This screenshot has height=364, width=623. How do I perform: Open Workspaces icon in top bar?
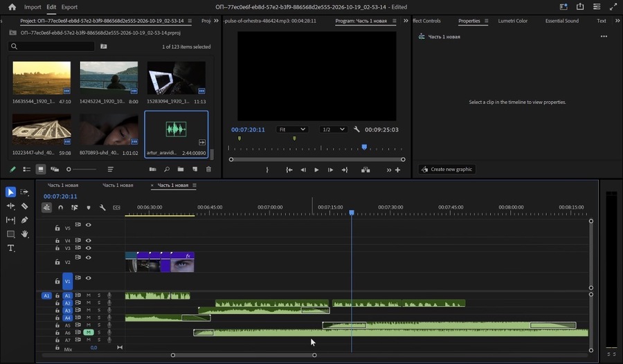point(563,7)
